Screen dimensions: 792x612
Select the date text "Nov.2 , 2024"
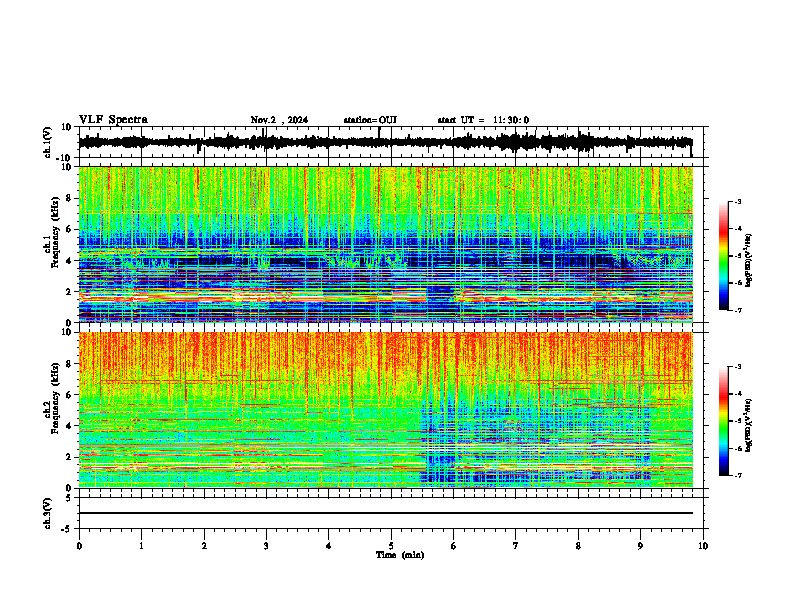[279, 120]
